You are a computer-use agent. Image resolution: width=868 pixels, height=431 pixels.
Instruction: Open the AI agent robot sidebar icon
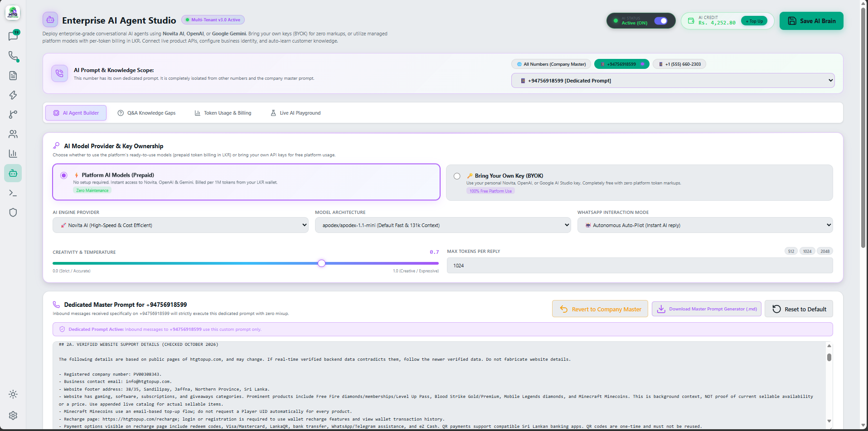click(13, 173)
